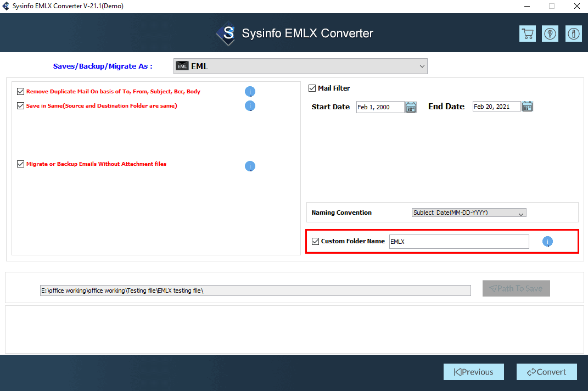This screenshot has width=588, height=391.
Task: Click the Start Date field Feb 1, 2000
Action: point(380,107)
